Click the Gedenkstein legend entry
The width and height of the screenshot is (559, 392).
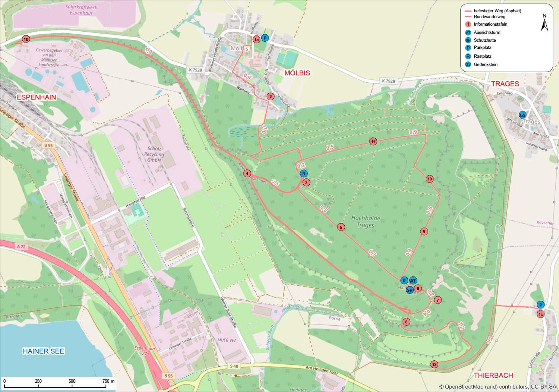(x=486, y=64)
